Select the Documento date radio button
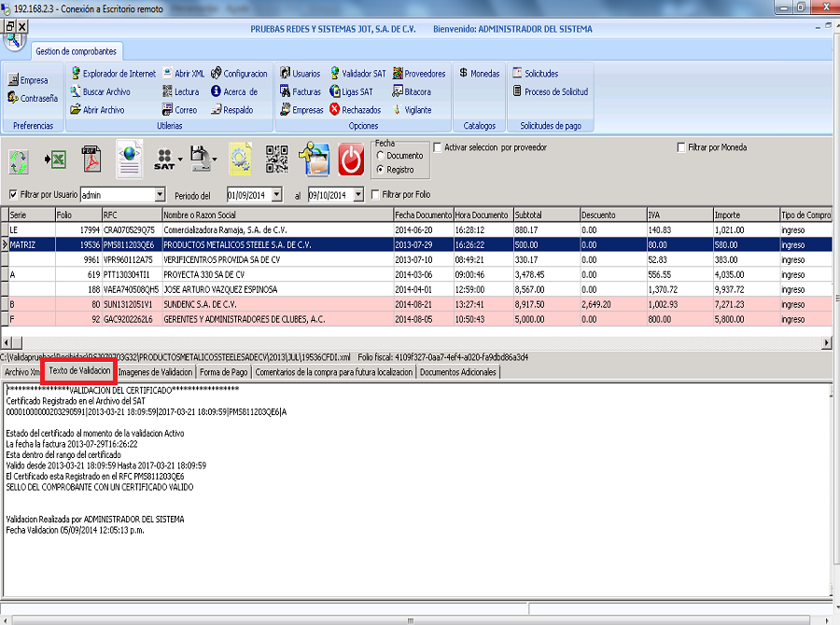840x625 pixels. (x=381, y=156)
